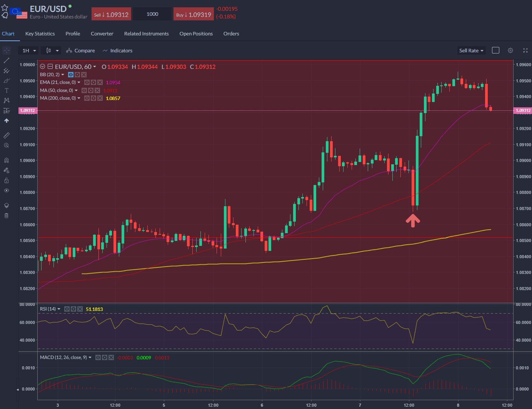Screen dimensions: 532x409
Task: Select the magnet mode icon
Action: coord(7,160)
